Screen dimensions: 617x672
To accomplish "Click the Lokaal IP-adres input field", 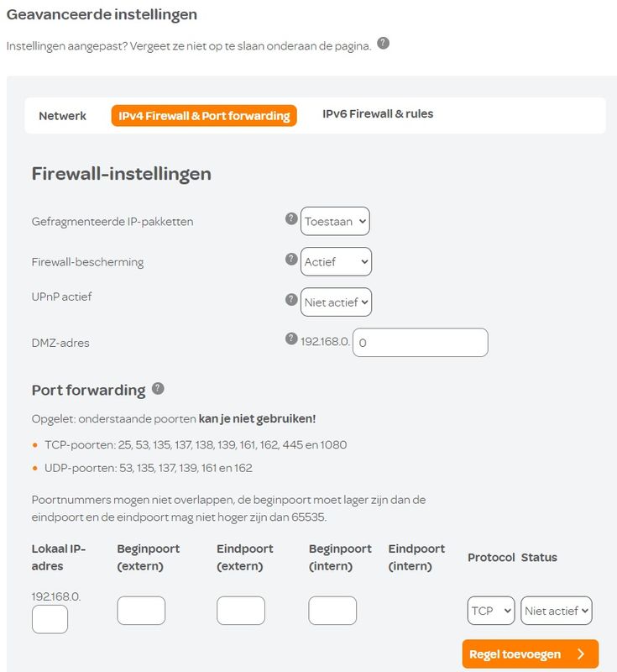I will [x=50, y=619].
